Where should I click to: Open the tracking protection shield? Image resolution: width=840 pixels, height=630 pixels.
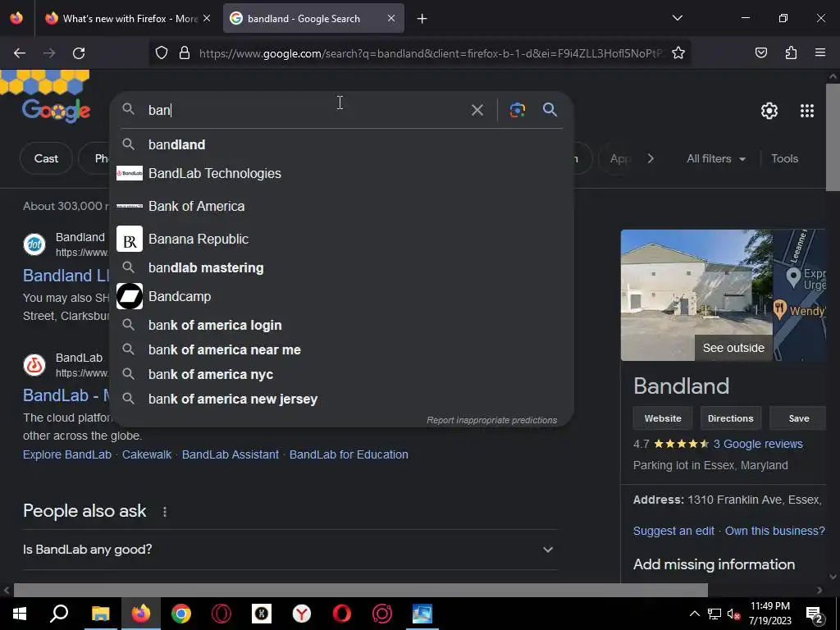click(162, 53)
